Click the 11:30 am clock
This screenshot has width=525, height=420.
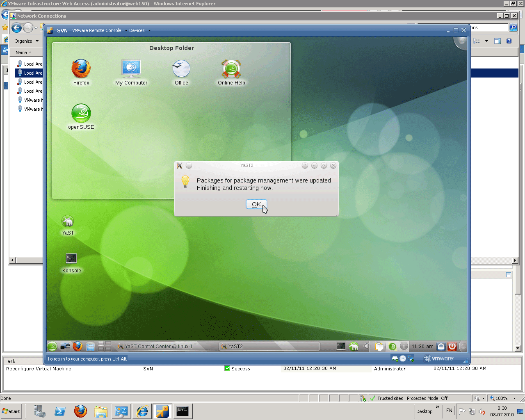click(x=422, y=347)
